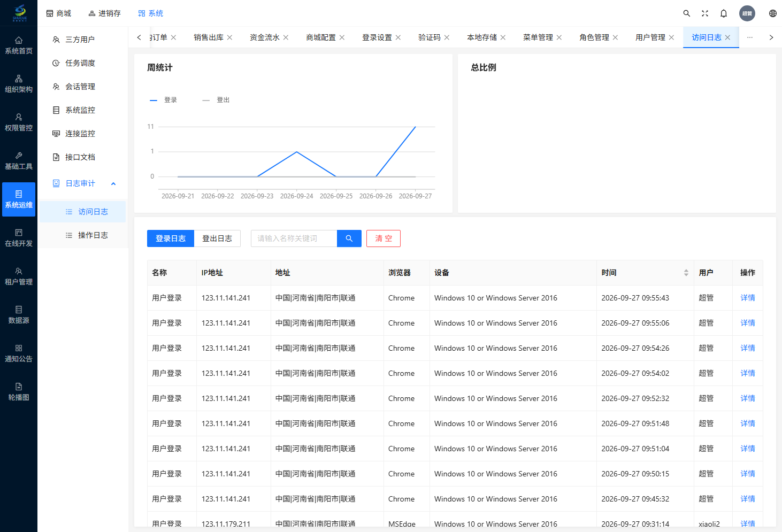The height and width of the screenshot is (532, 782).
Task: Toggle fullscreen mode icon
Action: tap(705, 13)
